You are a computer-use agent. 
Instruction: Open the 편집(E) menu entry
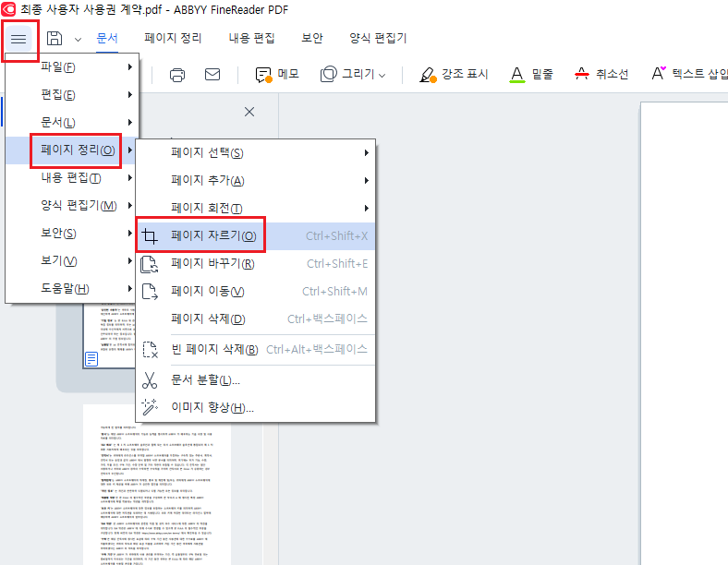click(x=72, y=95)
